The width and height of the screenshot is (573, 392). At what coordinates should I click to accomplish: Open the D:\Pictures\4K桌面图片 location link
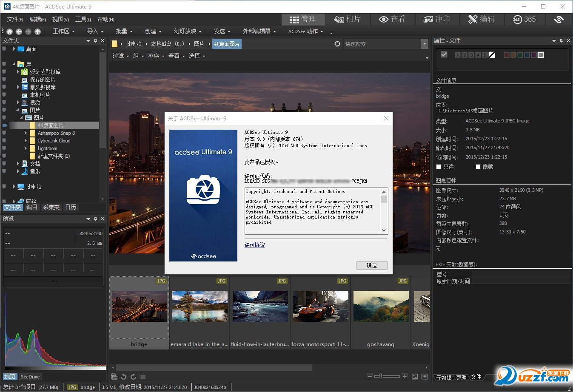coord(465,111)
